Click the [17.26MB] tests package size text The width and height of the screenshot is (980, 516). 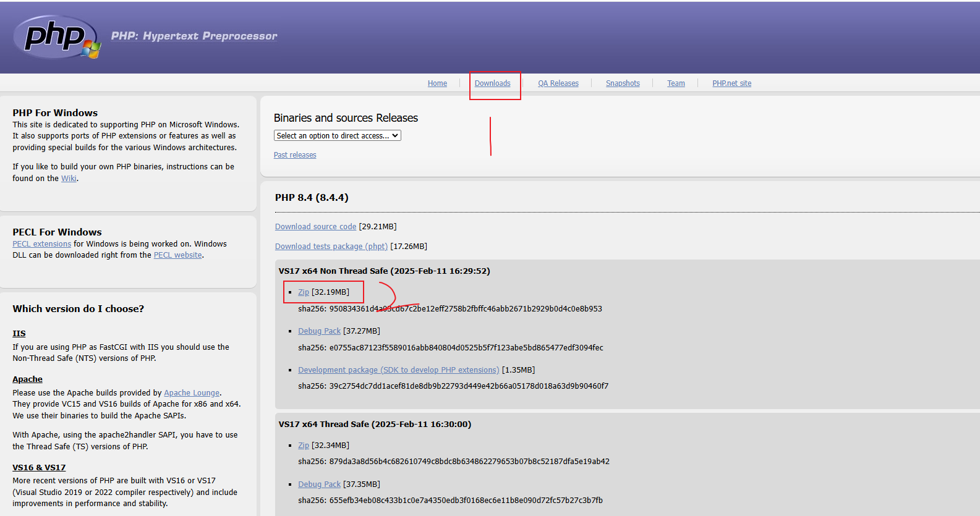coord(409,247)
